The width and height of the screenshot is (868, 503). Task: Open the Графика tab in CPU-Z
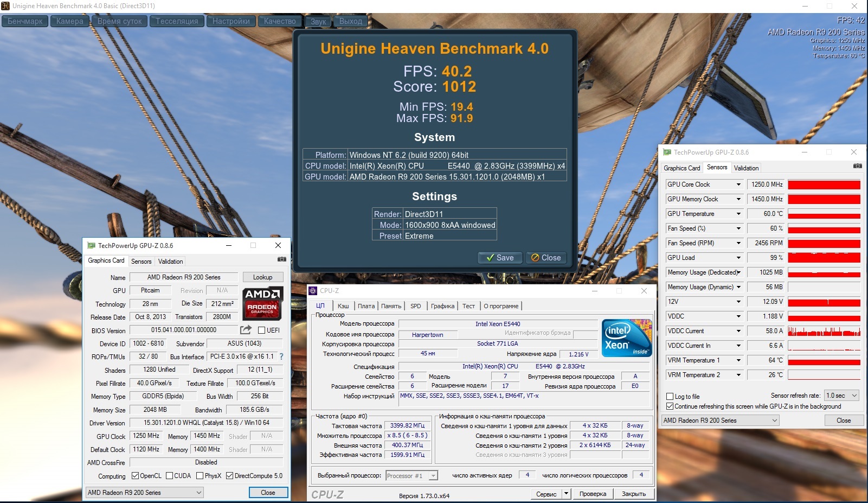pyautogui.click(x=442, y=306)
